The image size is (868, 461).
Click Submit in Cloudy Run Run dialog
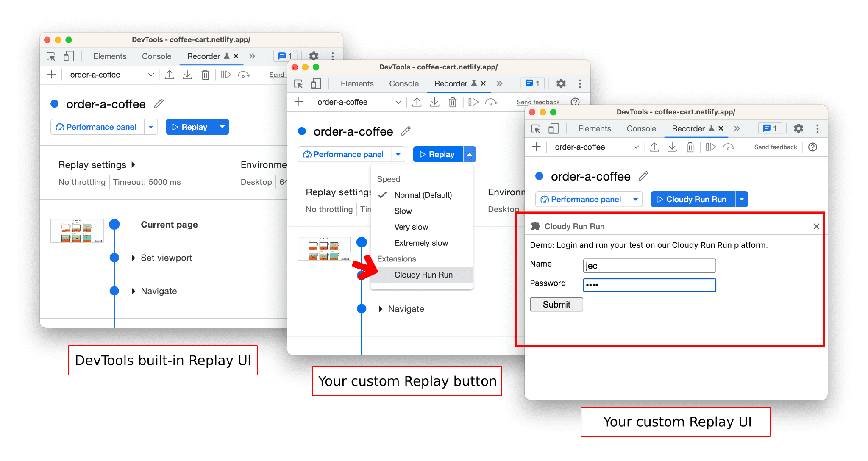556,305
